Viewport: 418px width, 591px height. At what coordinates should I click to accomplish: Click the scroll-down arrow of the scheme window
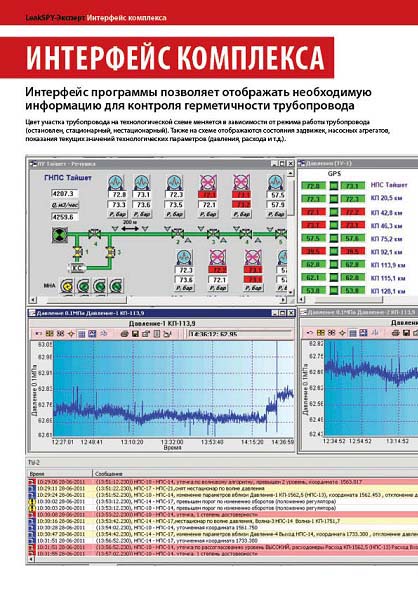[290, 292]
